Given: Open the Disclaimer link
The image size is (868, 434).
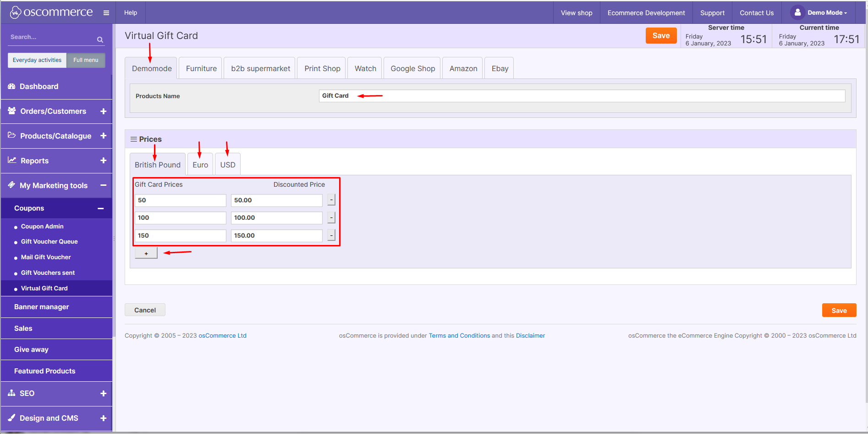Looking at the screenshot, I should click(x=530, y=335).
